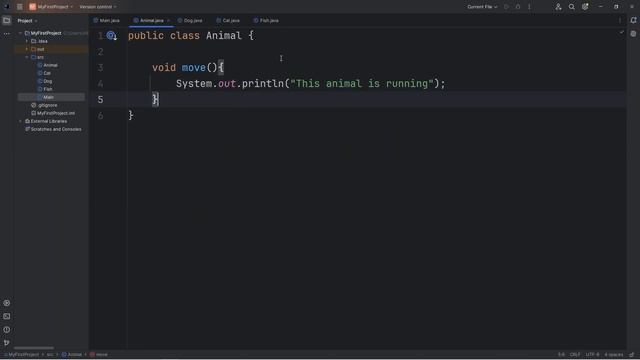This screenshot has width=640, height=360.
Task: Change CRLF line separator in status bar
Action: pos(575,355)
